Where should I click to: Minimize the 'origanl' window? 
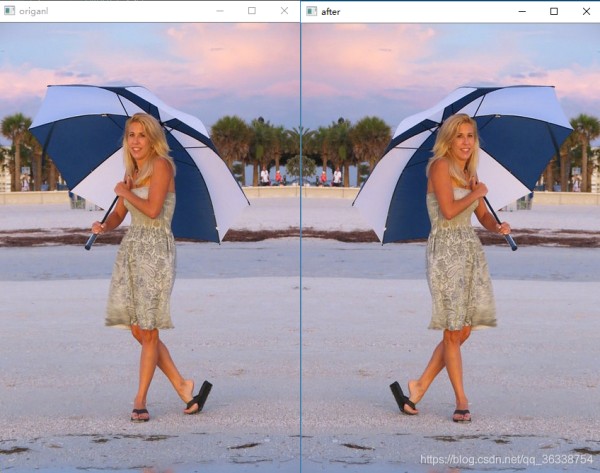click(x=220, y=11)
